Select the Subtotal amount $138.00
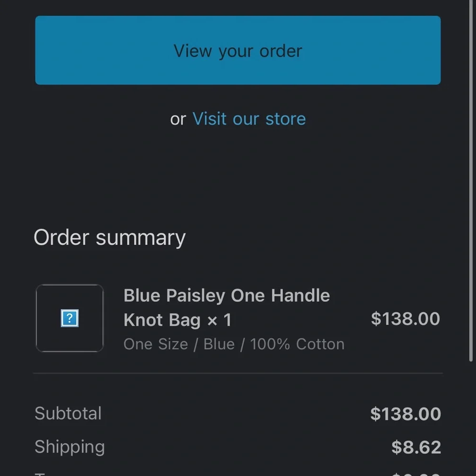476x476 pixels. [x=405, y=414]
